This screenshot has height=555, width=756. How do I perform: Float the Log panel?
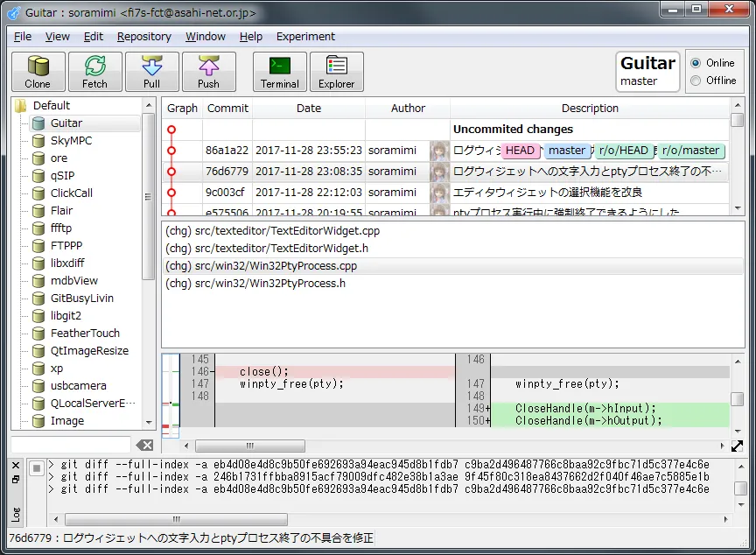(x=16, y=479)
